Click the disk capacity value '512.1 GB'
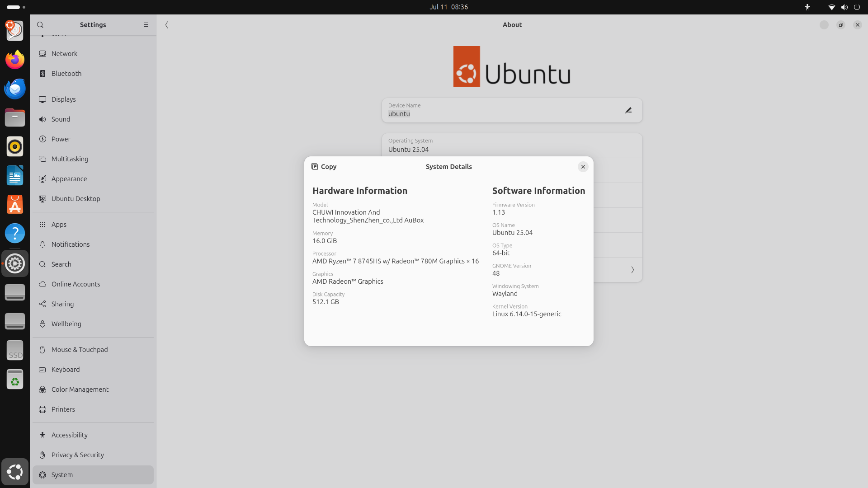This screenshot has height=488, width=868. [325, 302]
